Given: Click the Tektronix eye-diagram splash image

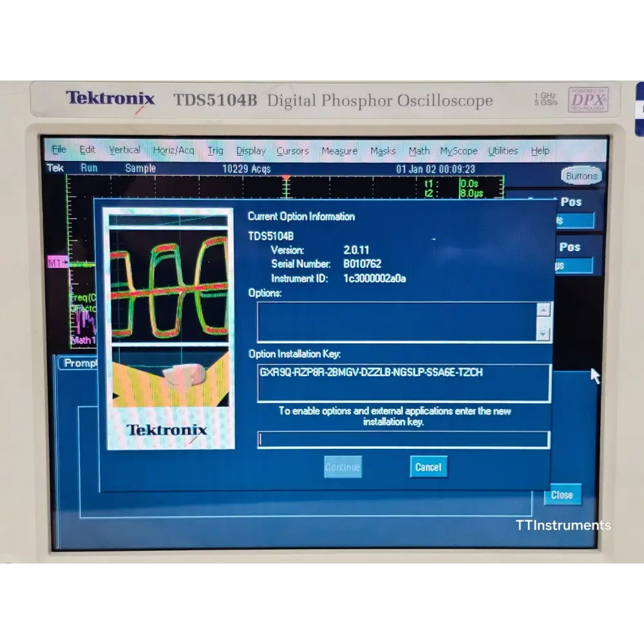Looking at the screenshot, I should point(169,328).
